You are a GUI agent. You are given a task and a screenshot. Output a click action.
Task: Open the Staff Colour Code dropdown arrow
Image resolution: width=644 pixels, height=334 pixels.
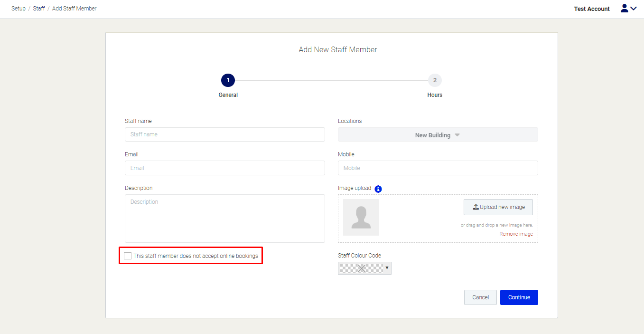(387, 268)
